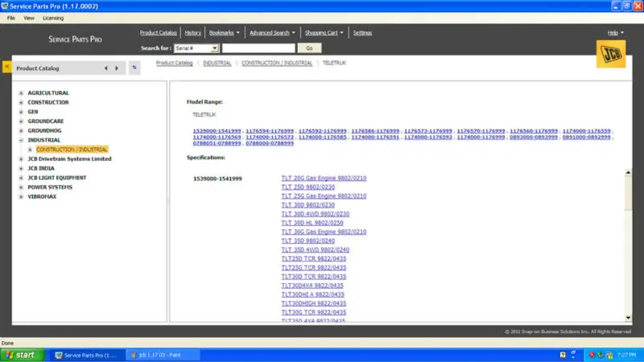Open serial range 1176594-1176999 link
The height and width of the screenshot is (362, 644).
coord(270,131)
